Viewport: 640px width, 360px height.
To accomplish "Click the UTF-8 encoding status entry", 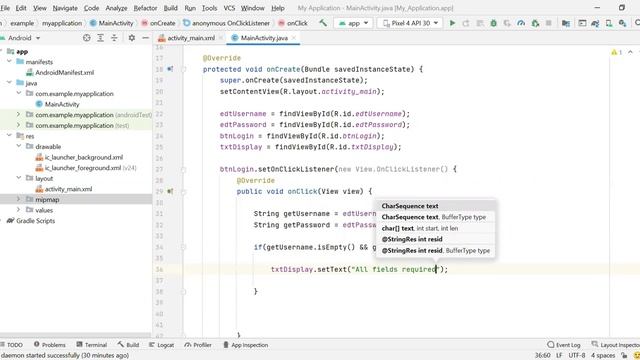I will point(577,355).
